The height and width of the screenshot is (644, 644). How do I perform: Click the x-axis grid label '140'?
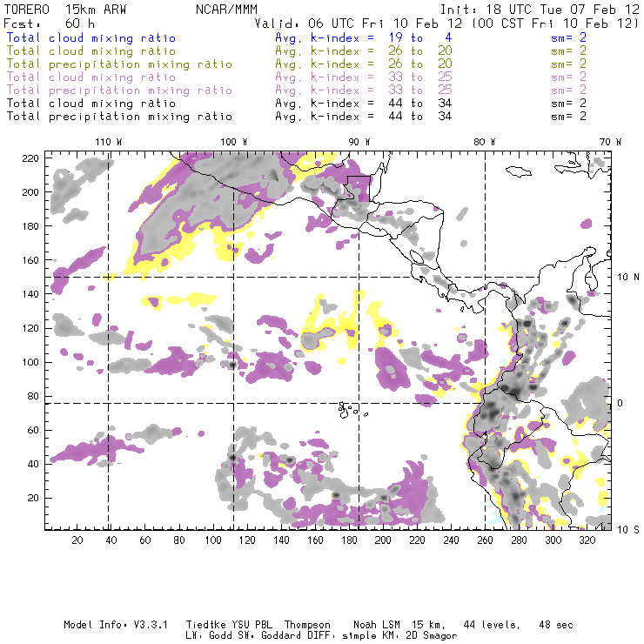coord(281,540)
